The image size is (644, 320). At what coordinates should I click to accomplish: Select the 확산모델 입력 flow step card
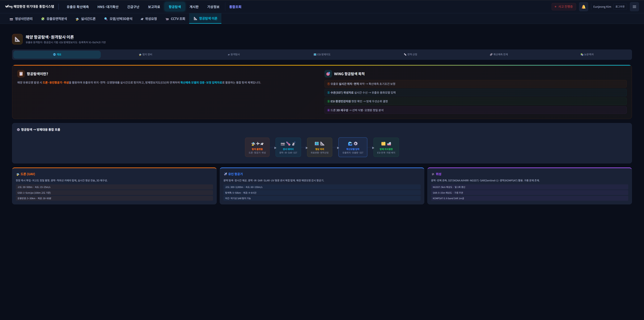point(353,147)
